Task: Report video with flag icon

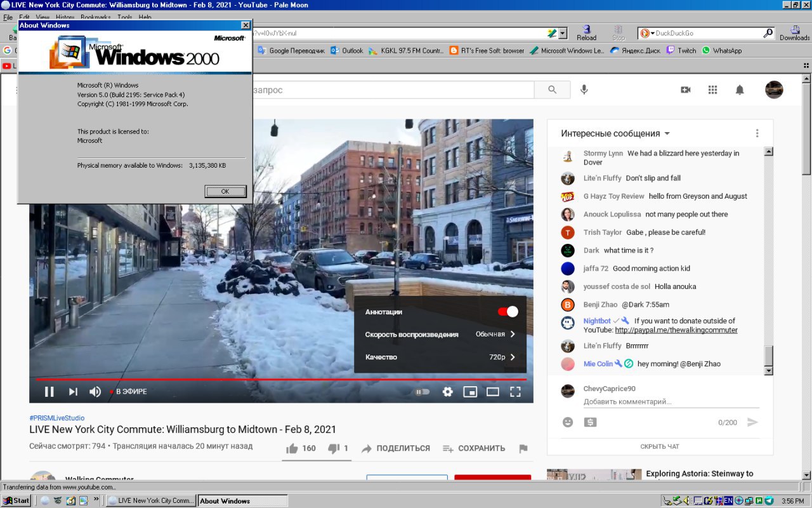Action: [x=523, y=449]
